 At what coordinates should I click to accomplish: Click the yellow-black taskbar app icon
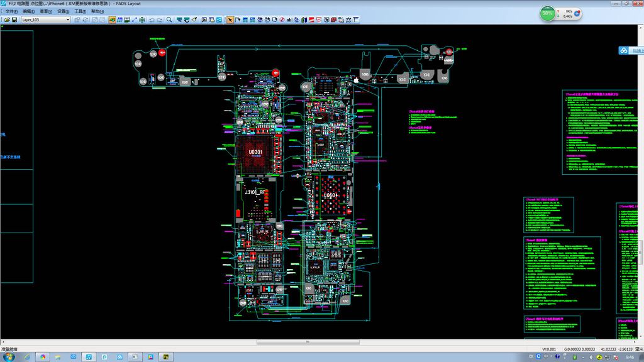pos(166,357)
